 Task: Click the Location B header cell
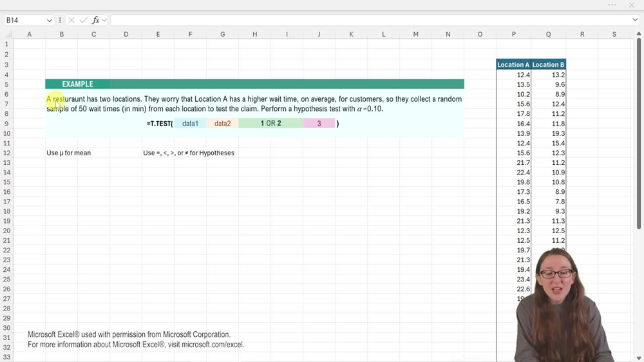548,64
